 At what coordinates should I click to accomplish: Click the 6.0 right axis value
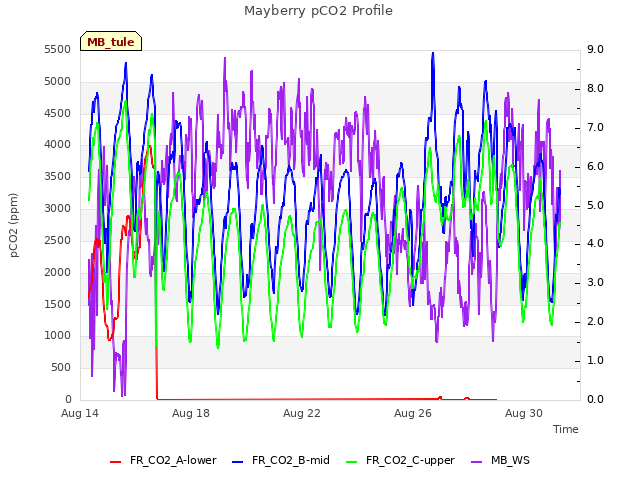point(596,167)
